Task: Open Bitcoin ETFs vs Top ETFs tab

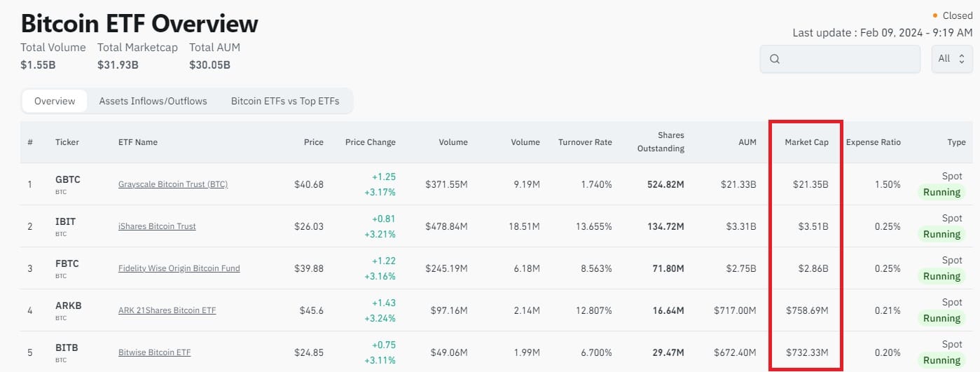Action: (x=285, y=101)
